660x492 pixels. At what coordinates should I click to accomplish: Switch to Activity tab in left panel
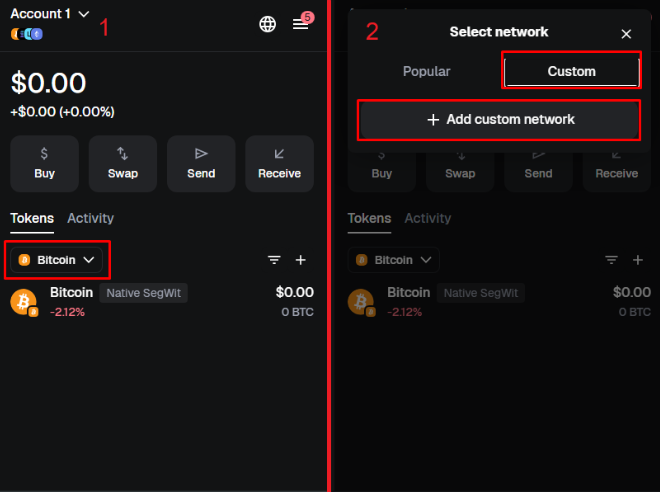[90, 218]
